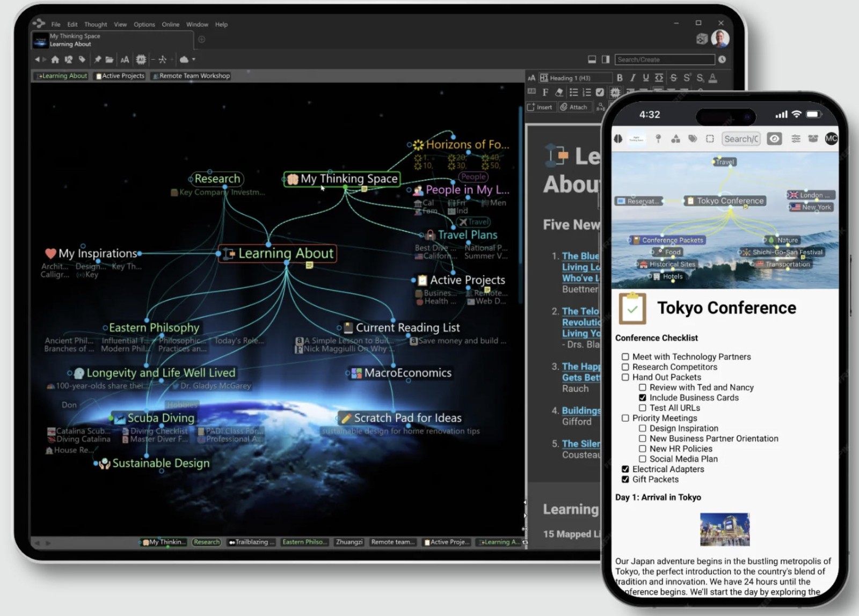Click the cloud sync icon

point(184,60)
